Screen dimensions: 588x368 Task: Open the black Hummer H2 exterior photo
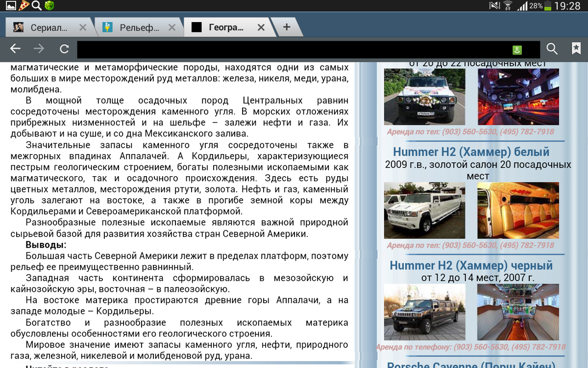pyautogui.click(x=424, y=312)
